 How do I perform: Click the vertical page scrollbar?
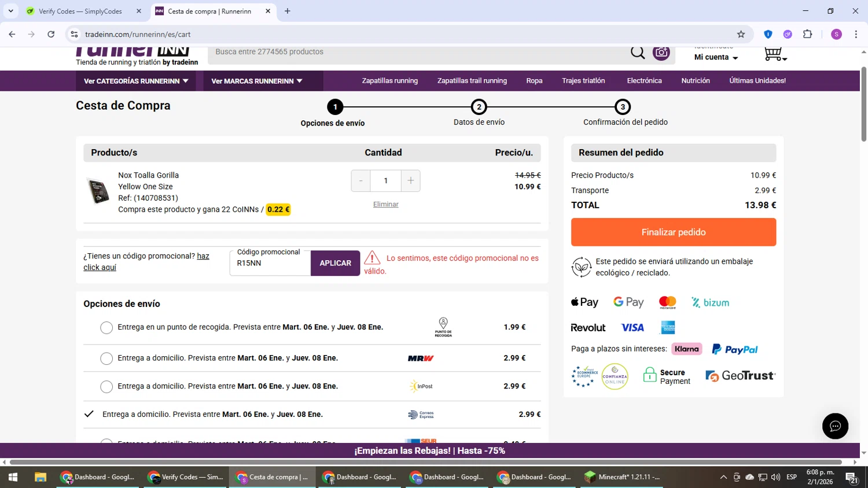(864, 104)
